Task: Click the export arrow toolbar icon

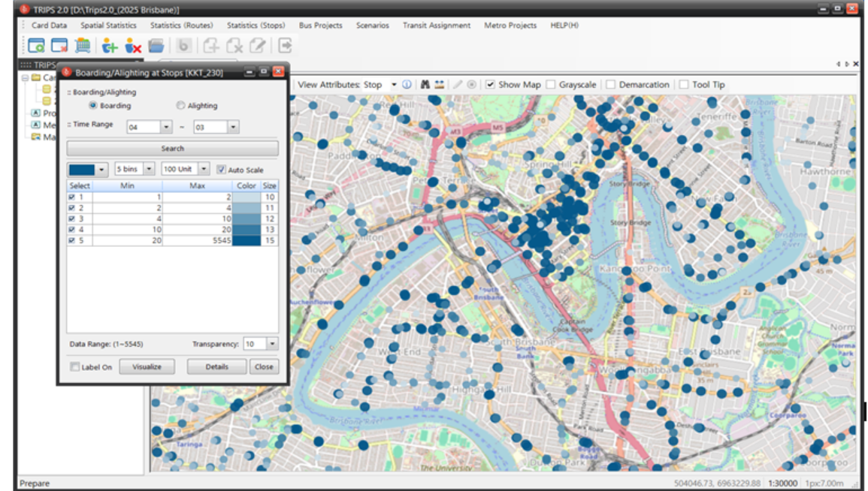Action: click(285, 45)
